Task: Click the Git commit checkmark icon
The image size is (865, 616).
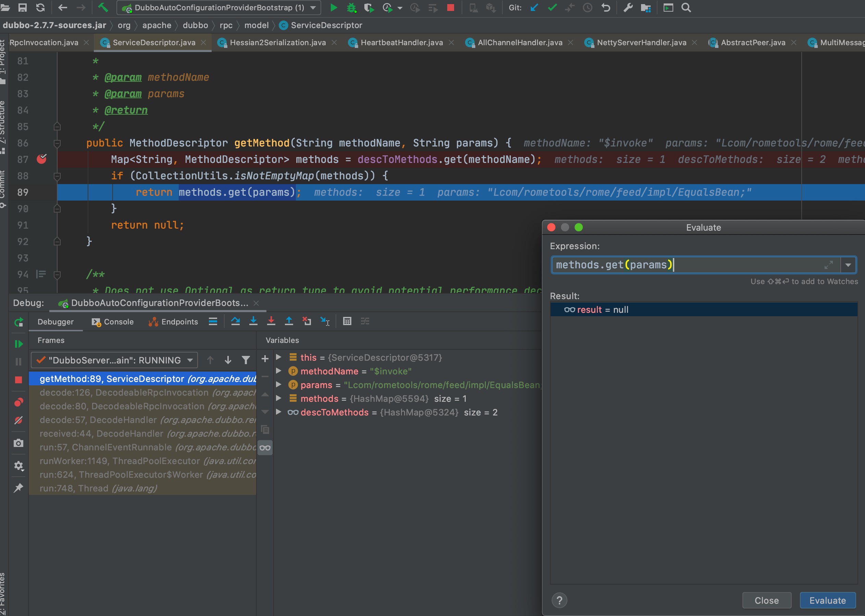Action: click(x=552, y=8)
